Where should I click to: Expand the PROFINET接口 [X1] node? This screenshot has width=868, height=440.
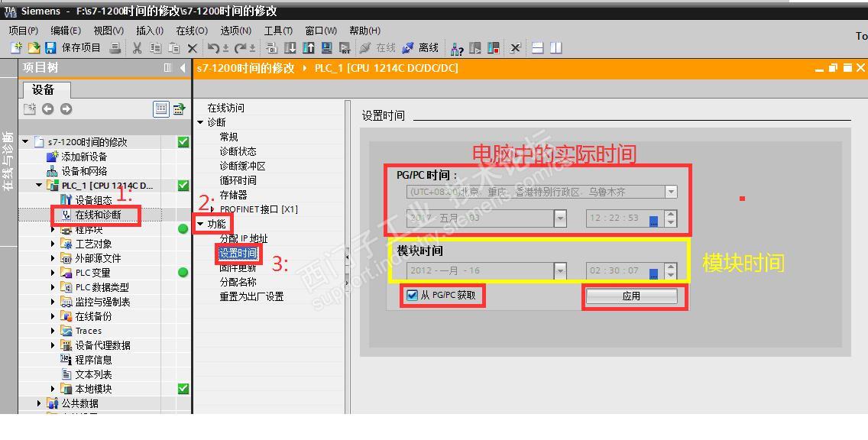pyautogui.click(x=212, y=209)
